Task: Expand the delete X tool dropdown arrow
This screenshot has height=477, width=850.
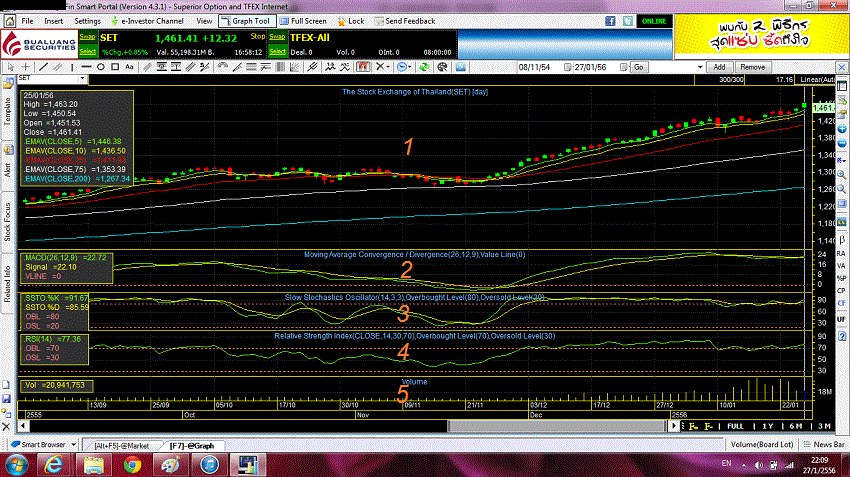Action: [x=388, y=67]
